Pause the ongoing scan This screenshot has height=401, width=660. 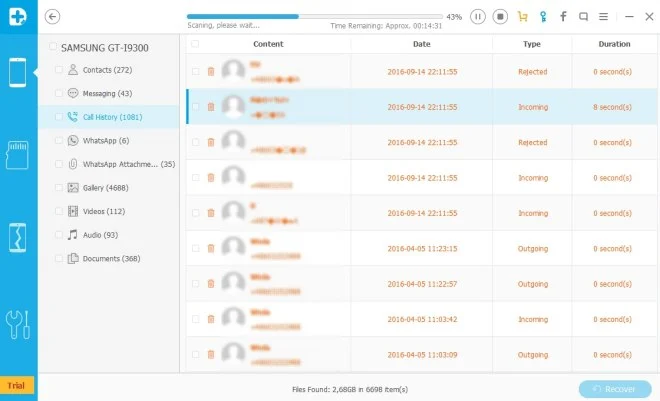478,17
